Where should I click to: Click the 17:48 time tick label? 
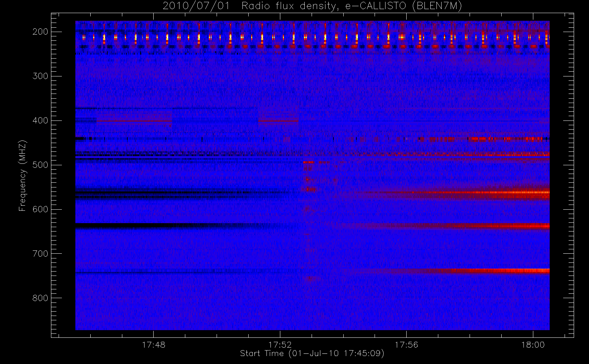pos(154,345)
